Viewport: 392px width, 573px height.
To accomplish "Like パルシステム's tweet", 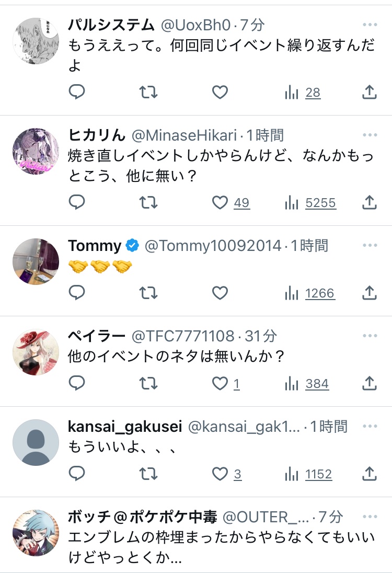I will [220, 93].
